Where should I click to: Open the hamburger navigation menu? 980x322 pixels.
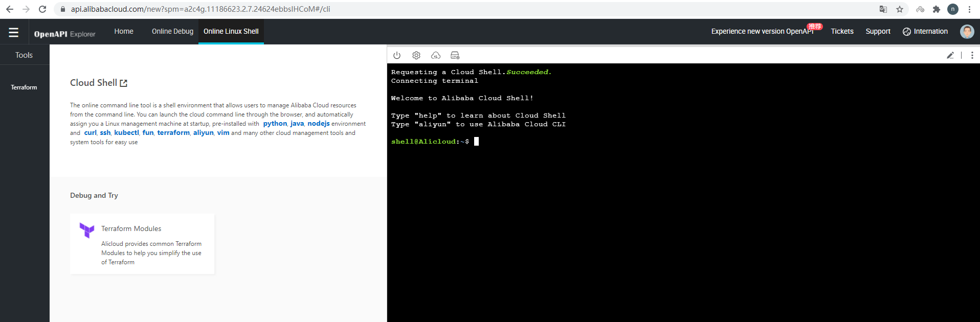(x=14, y=32)
